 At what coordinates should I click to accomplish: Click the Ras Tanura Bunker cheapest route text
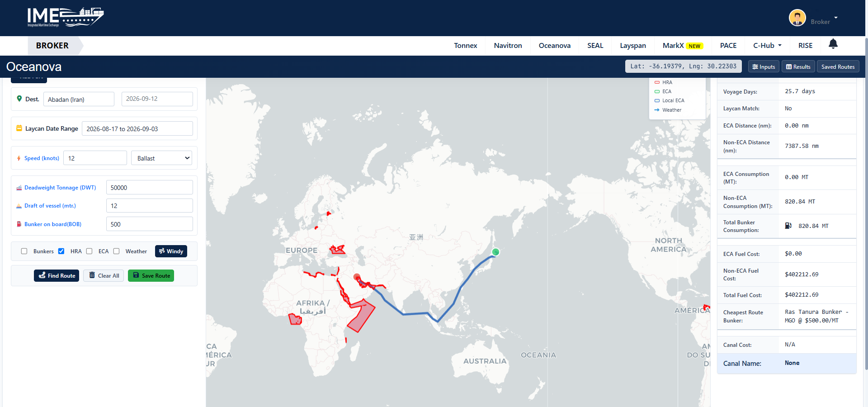816,316
